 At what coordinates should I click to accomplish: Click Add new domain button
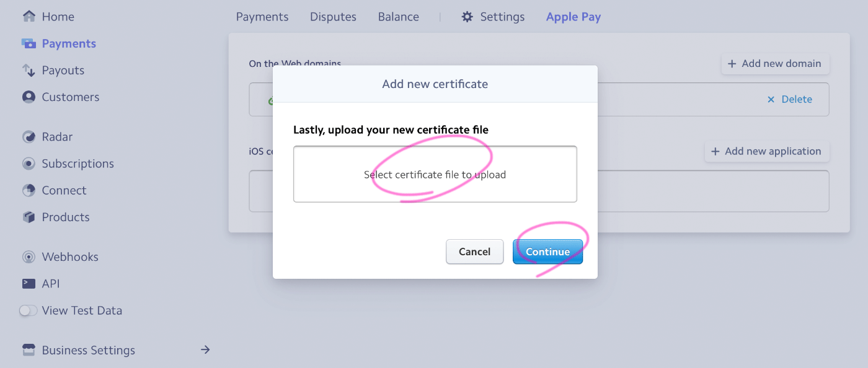[x=775, y=64]
